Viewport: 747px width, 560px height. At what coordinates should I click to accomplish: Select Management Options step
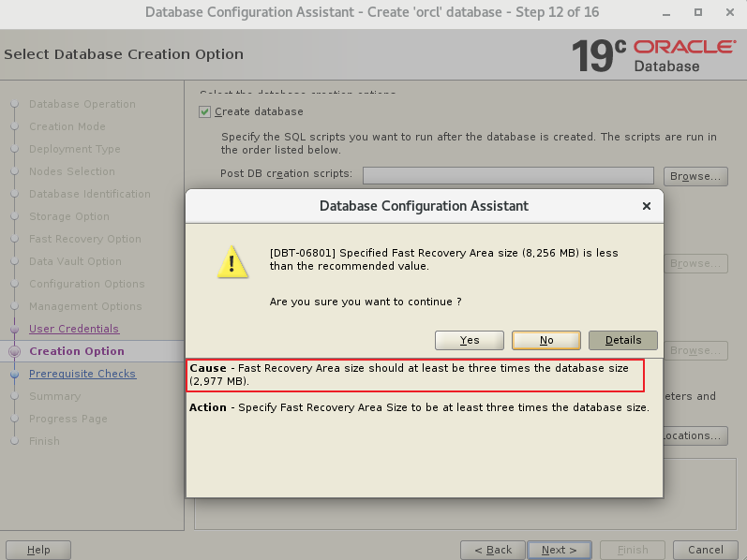coord(85,306)
